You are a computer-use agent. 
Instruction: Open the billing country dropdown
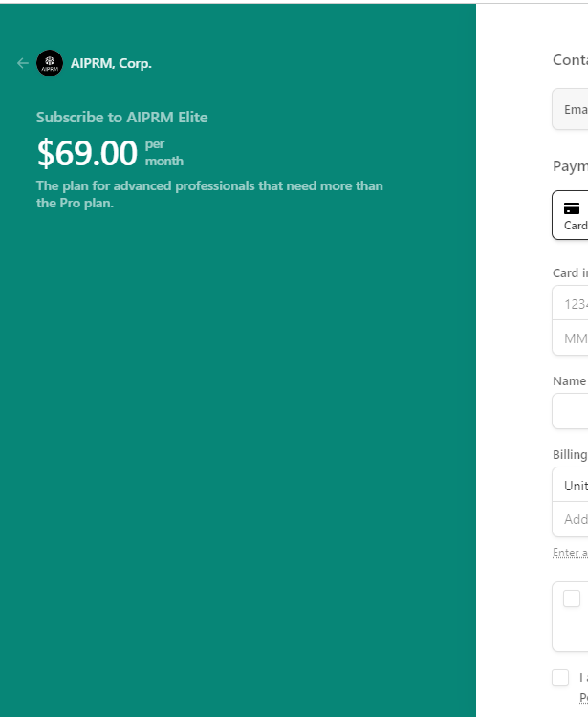pyautogui.click(x=572, y=486)
